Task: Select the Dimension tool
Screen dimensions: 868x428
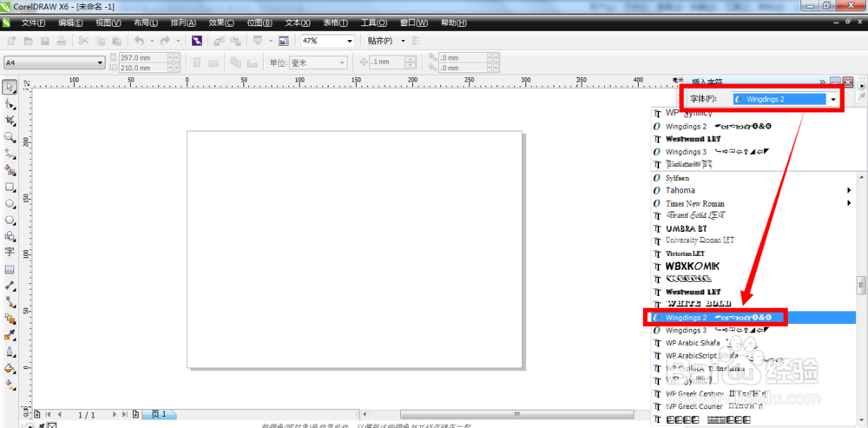Action: (10, 286)
